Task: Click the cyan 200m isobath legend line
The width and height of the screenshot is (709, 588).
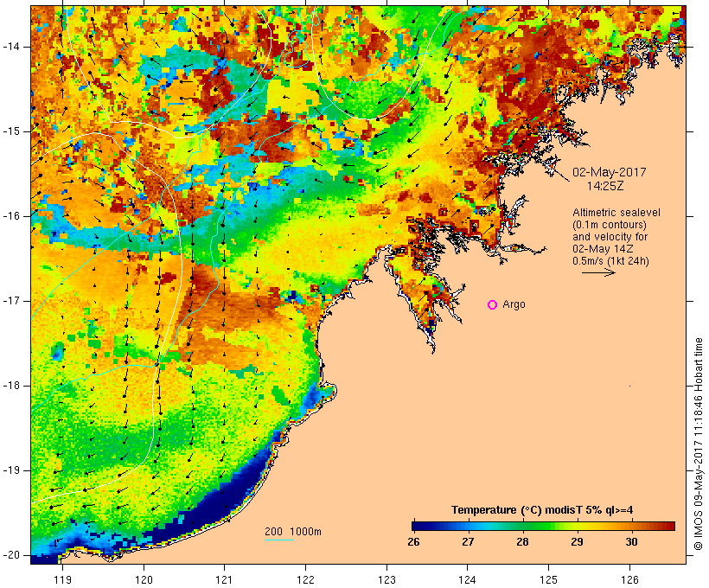Action: 279,540
